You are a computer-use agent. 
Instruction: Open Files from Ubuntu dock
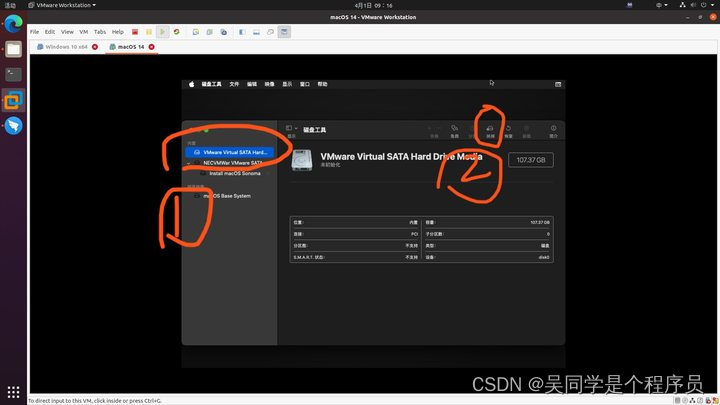click(13, 49)
